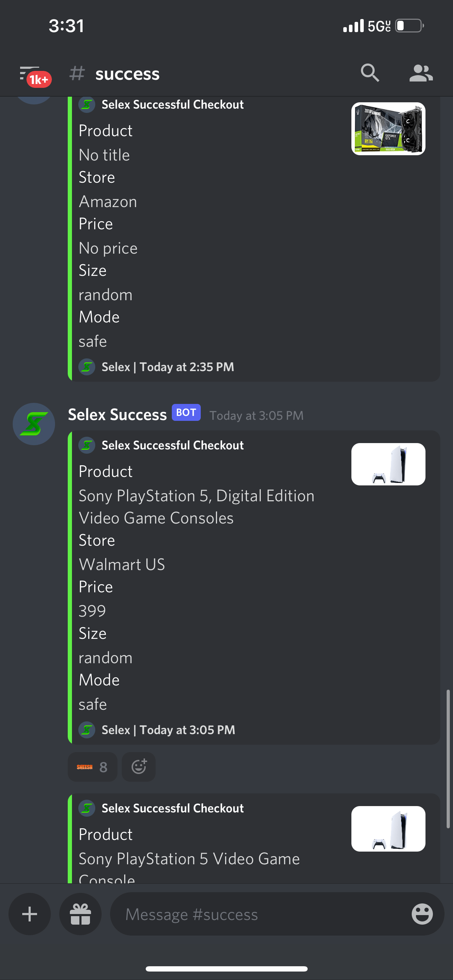Click the message list scrollbar
The width and height of the screenshot is (453, 980).
coord(448,758)
